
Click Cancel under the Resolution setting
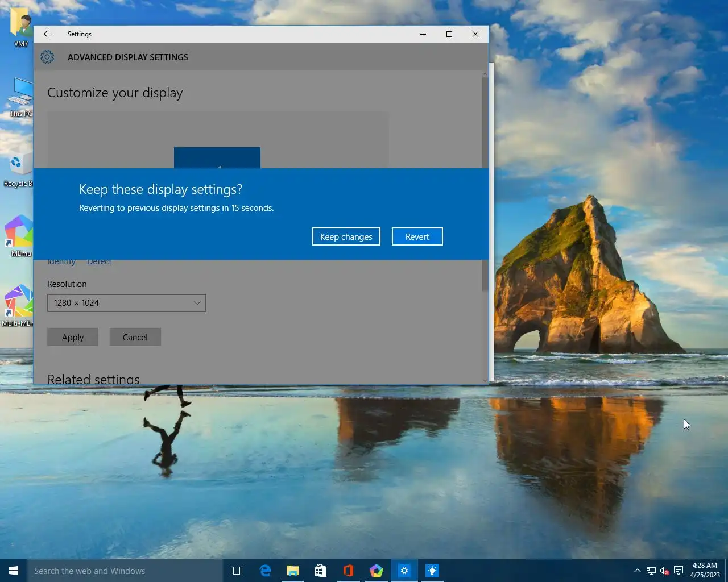[x=135, y=337]
